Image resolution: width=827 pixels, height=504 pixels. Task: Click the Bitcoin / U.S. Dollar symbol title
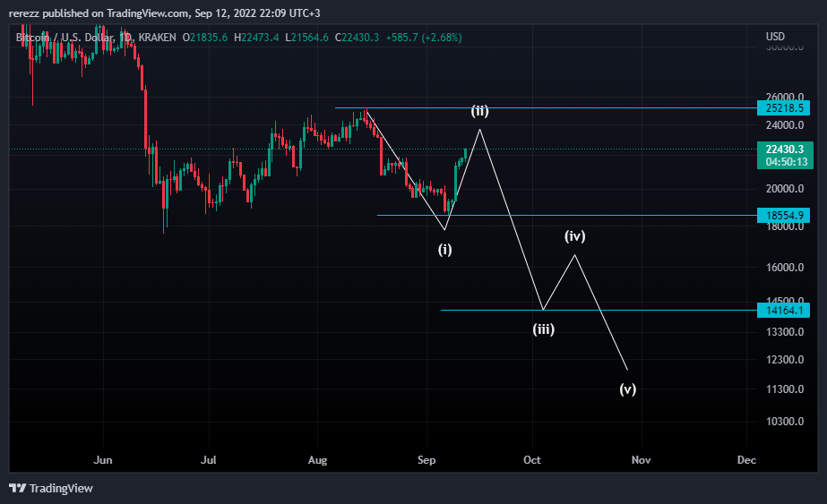point(65,38)
